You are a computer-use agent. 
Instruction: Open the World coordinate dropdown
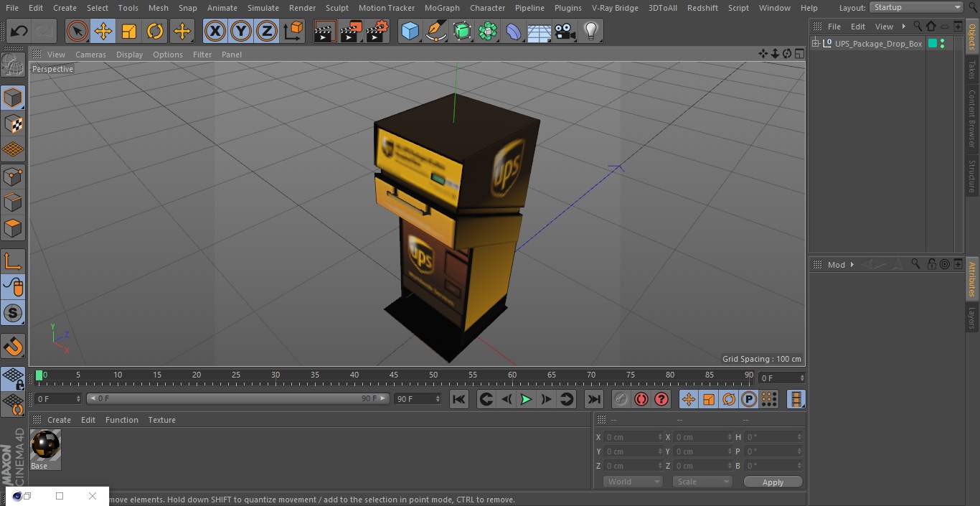tap(633, 482)
